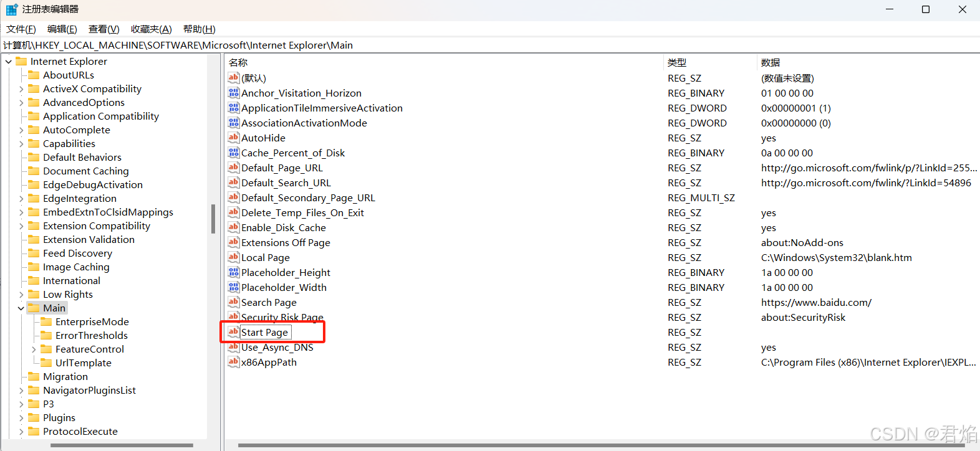Click the registry path address bar

pyautogui.click(x=490, y=45)
